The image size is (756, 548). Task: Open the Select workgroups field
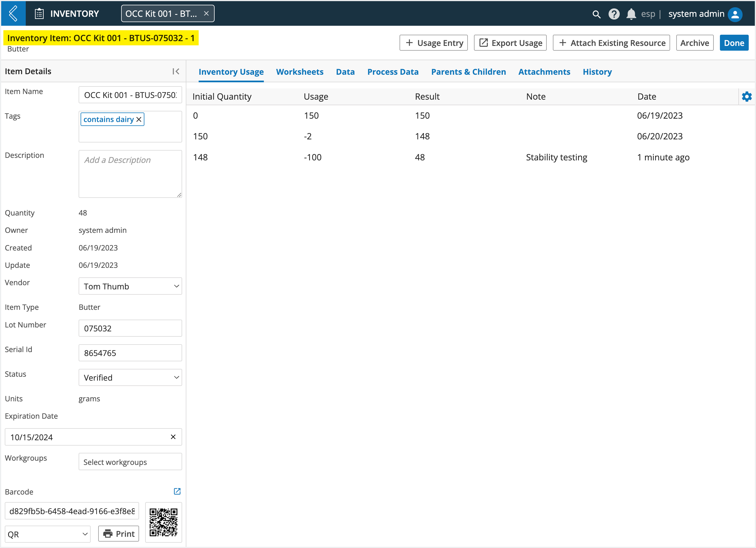[130, 462]
